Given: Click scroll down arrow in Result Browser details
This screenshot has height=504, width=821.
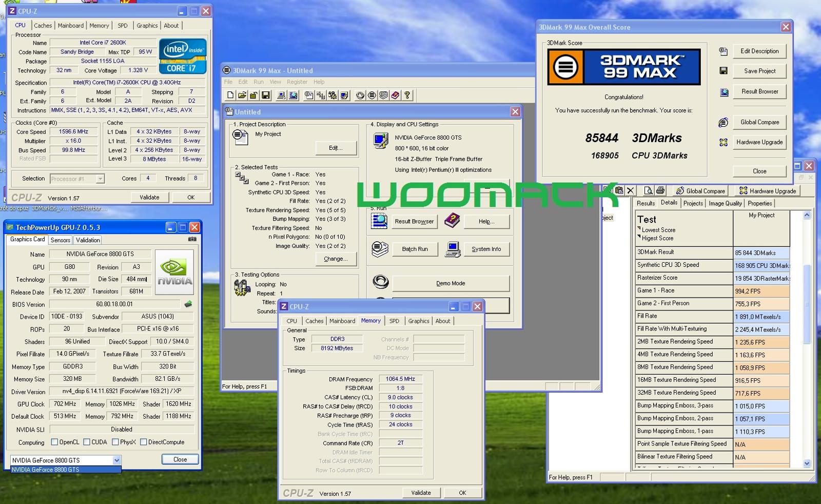Looking at the screenshot, I should pyautogui.click(x=807, y=463).
